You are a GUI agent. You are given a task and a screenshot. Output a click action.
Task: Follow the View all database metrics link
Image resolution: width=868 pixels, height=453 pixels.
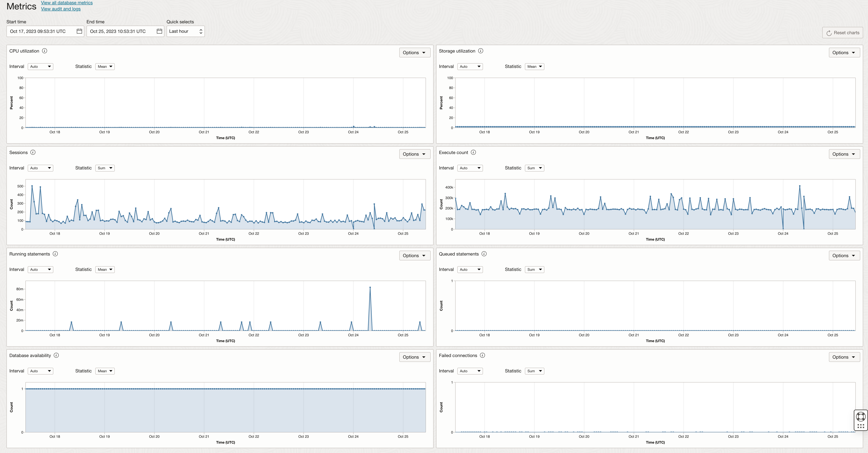tap(66, 3)
